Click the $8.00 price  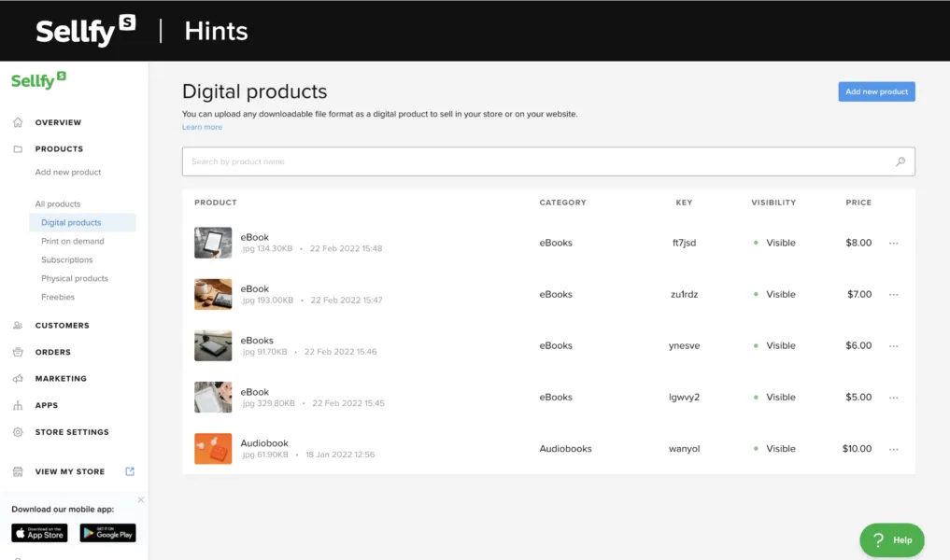(858, 243)
